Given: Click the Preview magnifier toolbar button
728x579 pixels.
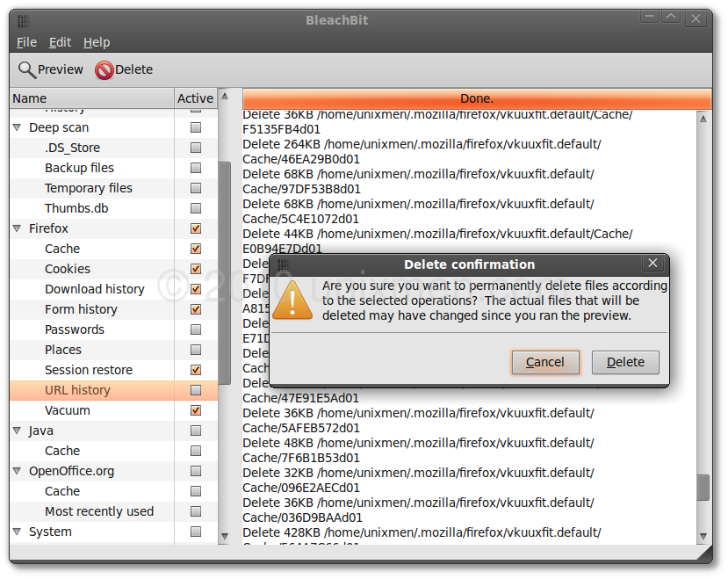Looking at the screenshot, I should (50, 69).
